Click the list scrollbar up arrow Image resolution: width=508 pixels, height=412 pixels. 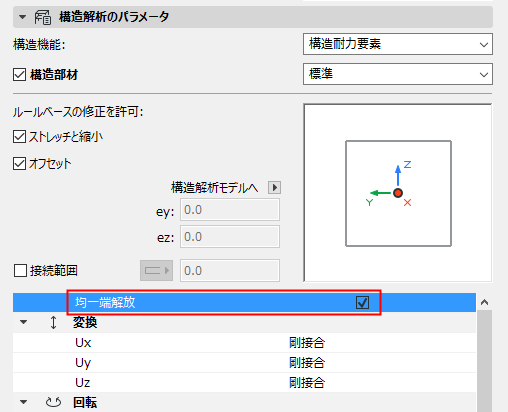[484, 302]
